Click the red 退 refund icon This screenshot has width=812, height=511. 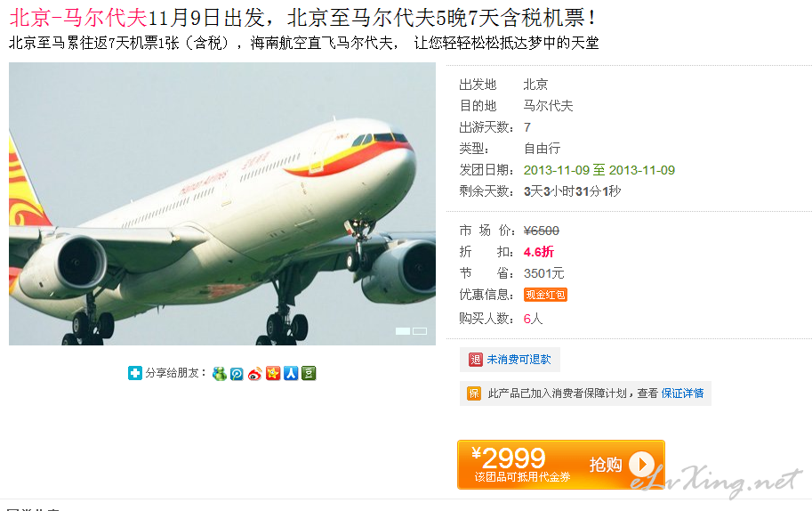(476, 360)
